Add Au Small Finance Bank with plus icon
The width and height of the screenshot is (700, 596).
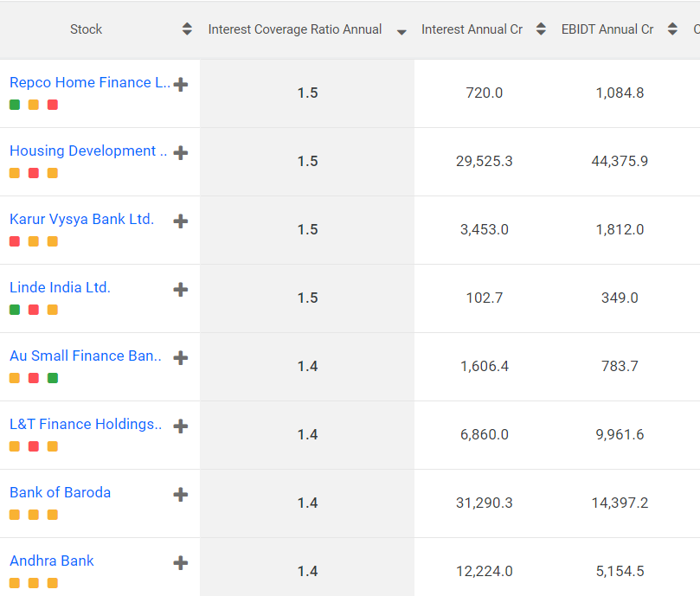pyautogui.click(x=180, y=357)
